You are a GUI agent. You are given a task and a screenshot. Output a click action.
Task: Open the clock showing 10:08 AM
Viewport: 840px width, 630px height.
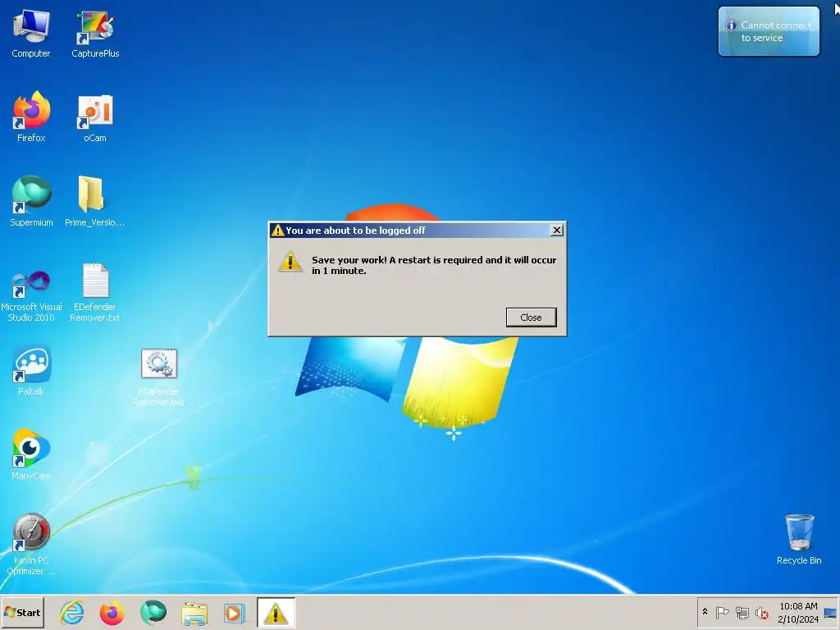pyautogui.click(x=798, y=612)
